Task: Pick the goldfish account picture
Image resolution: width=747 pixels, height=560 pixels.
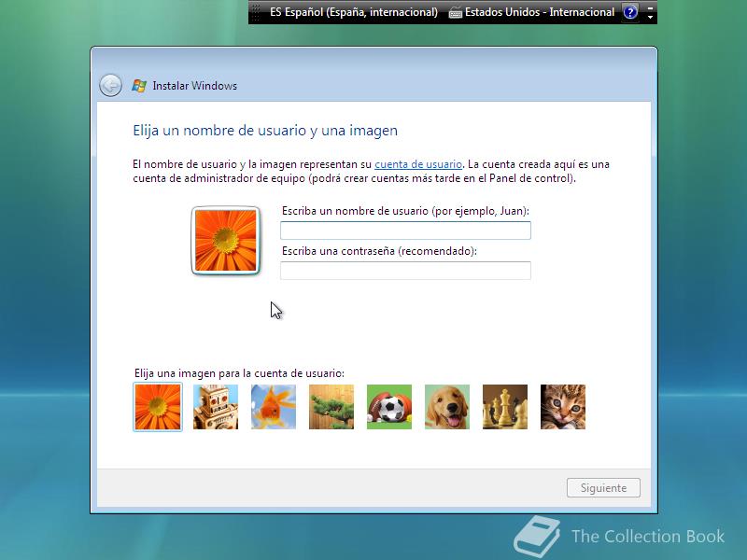Action: point(274,407)
